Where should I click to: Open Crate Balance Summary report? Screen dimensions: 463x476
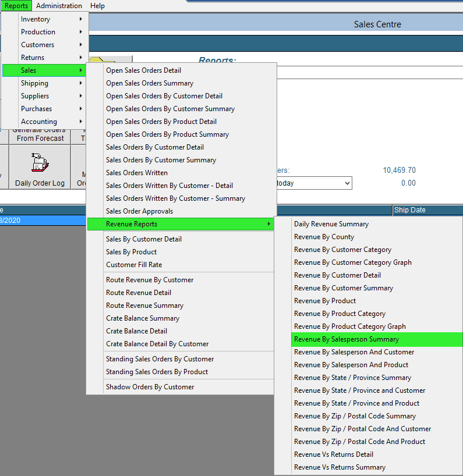[x=181, y=318]
